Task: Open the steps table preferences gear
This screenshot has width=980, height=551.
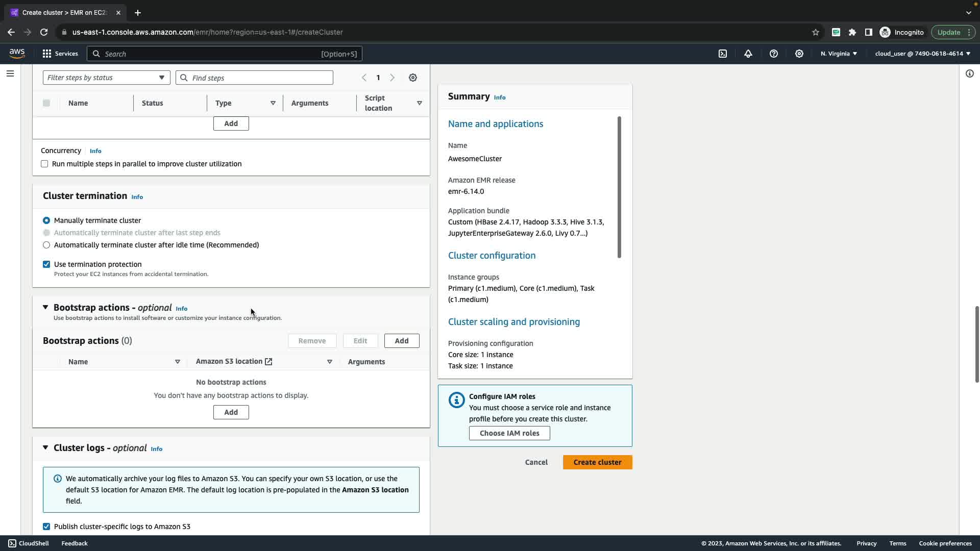Action: click(x=413, y=78)
